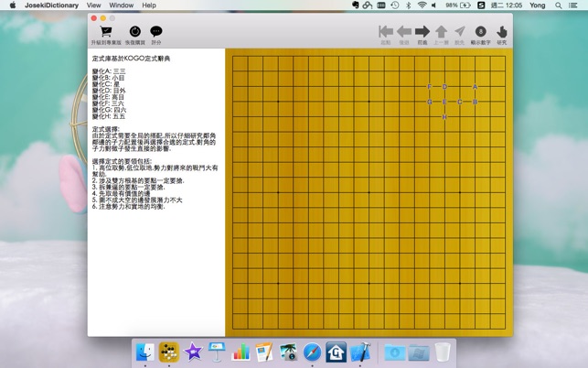588x368 pixels.
Task: Select variation H on the board
Action: pos(444,117)
